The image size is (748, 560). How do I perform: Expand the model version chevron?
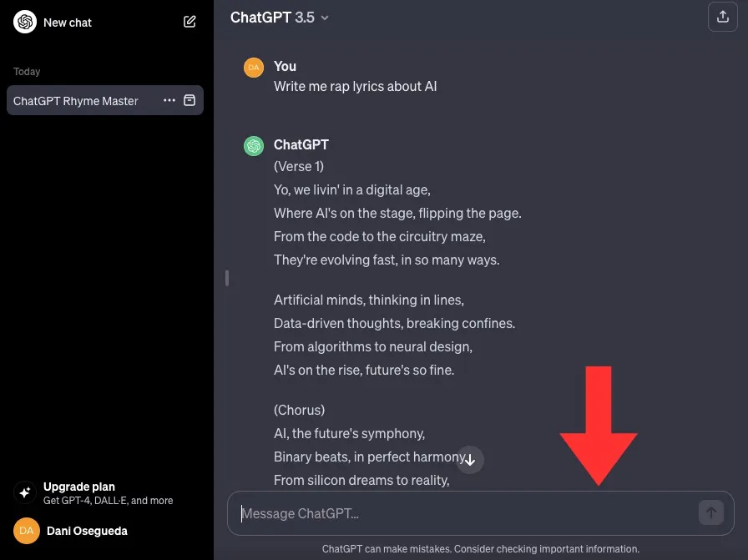click(x=325, y=18)
